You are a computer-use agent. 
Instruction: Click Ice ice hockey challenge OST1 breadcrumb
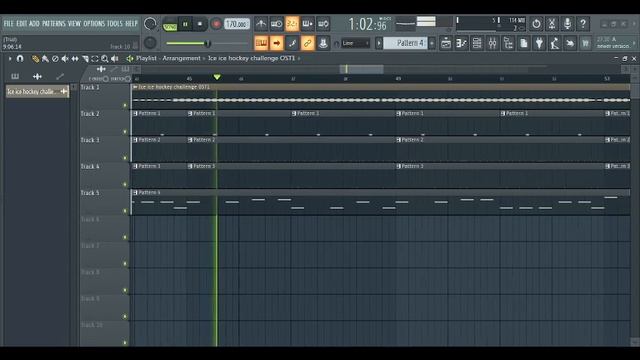tap(251, 58)
